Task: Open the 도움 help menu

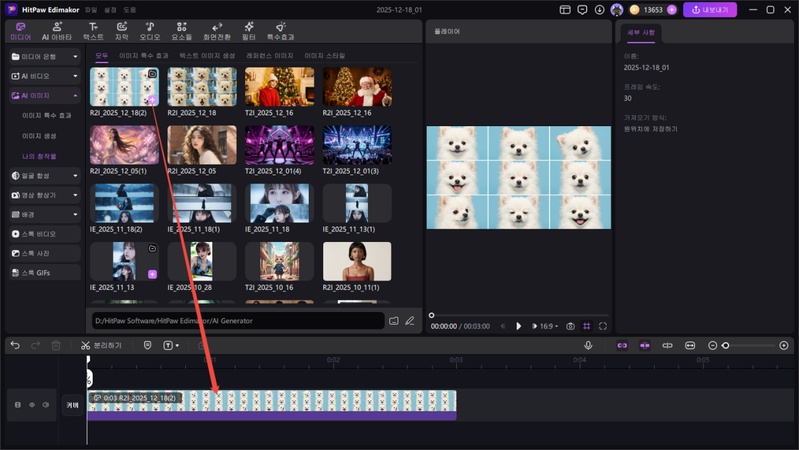Action: point(129,10)
